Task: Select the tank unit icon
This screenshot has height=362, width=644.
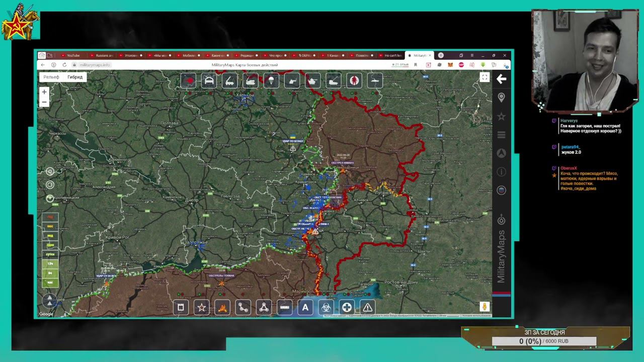Action: click(313, 80)
